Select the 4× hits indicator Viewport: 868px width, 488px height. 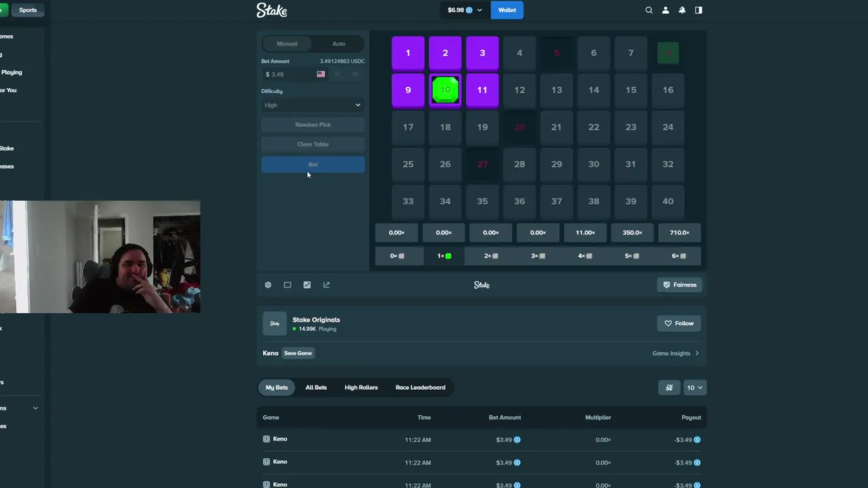pyautogui.click(x=585, y=256)
